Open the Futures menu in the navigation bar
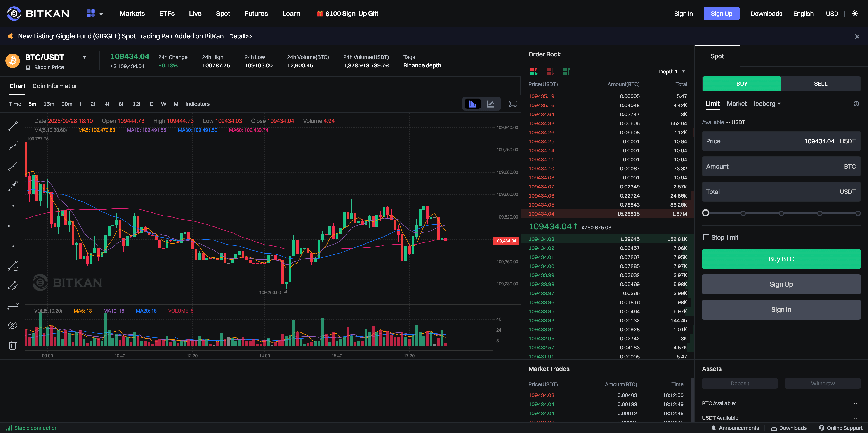Viewport: 868px width, 433px height. (x=256, y=14)
